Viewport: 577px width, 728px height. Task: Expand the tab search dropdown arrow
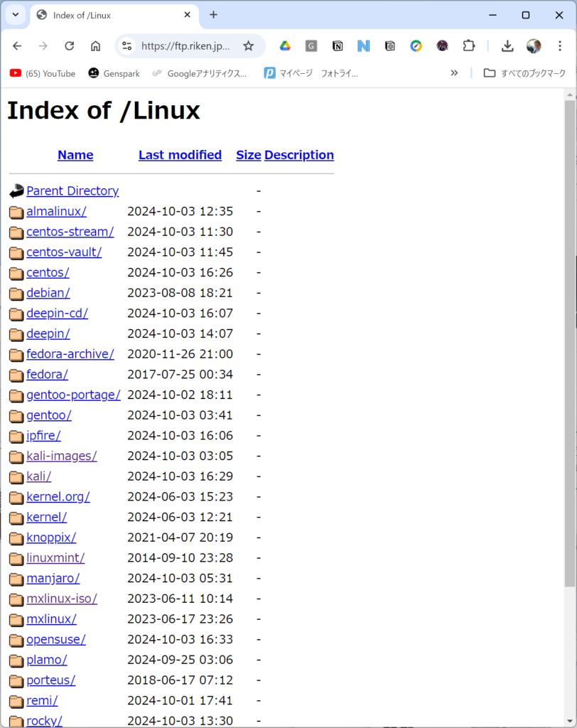pos(16,15)
